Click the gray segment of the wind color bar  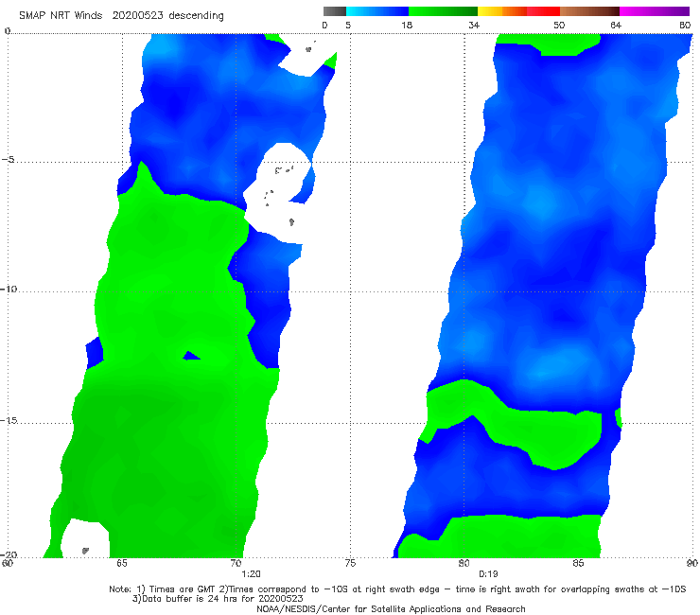click(x=334, y=11)
